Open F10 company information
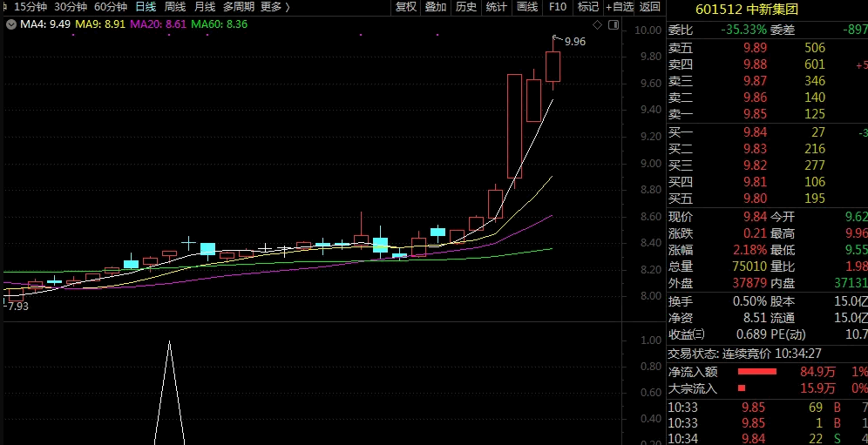This screenshot has width=868, height=445. tap(558, 7)
